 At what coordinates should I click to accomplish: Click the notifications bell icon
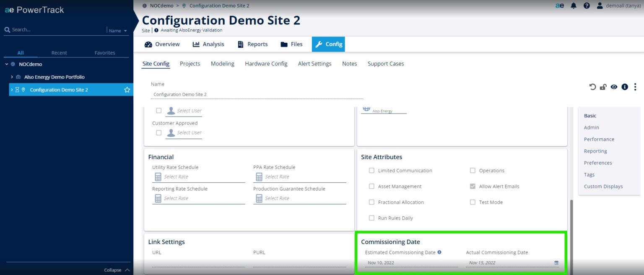click(x=574, y=5)
